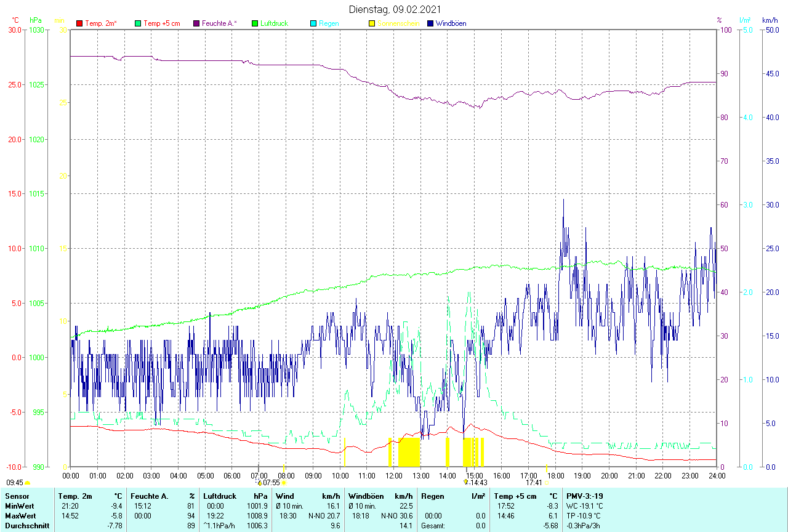
Task: Click the 12:00 time axis label
Action: (394, 475)
